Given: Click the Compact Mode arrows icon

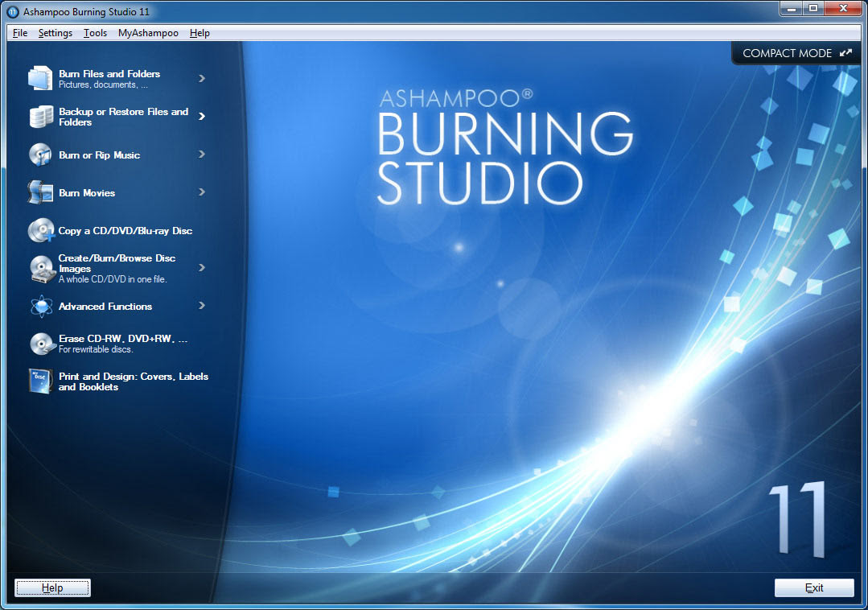Looking at the screenshot, I should click(x=845, y=53).
